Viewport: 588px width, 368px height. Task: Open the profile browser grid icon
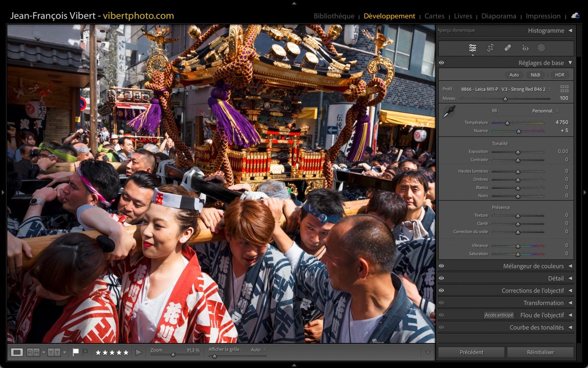(x=564, y=89)
